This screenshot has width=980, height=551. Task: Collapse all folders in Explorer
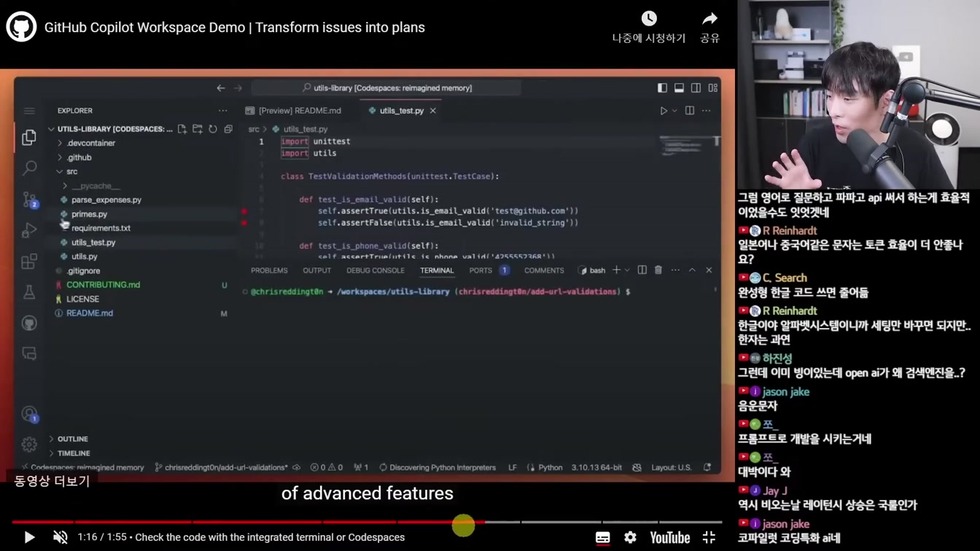(x=228, y=129)
